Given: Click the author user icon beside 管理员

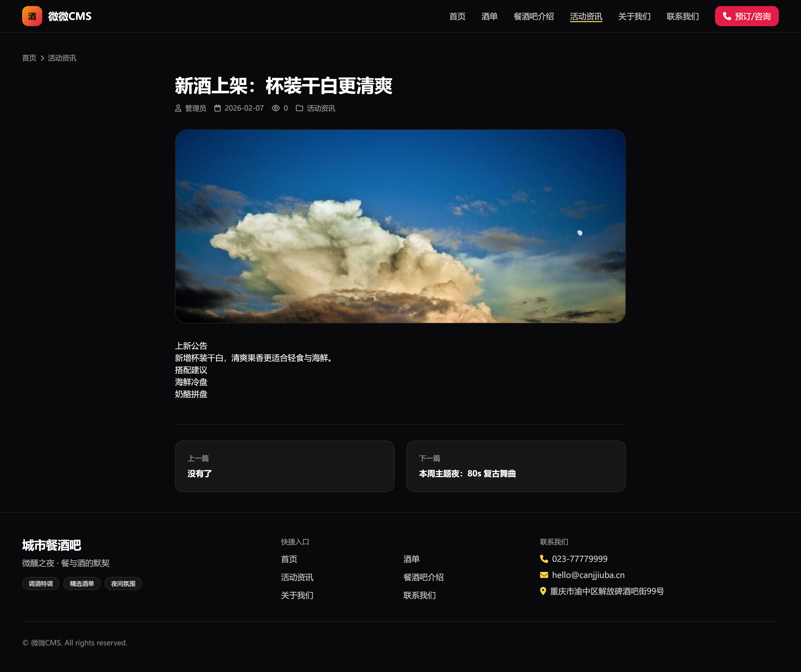Looking at the screenshot, I should click(x=178, y=108).
